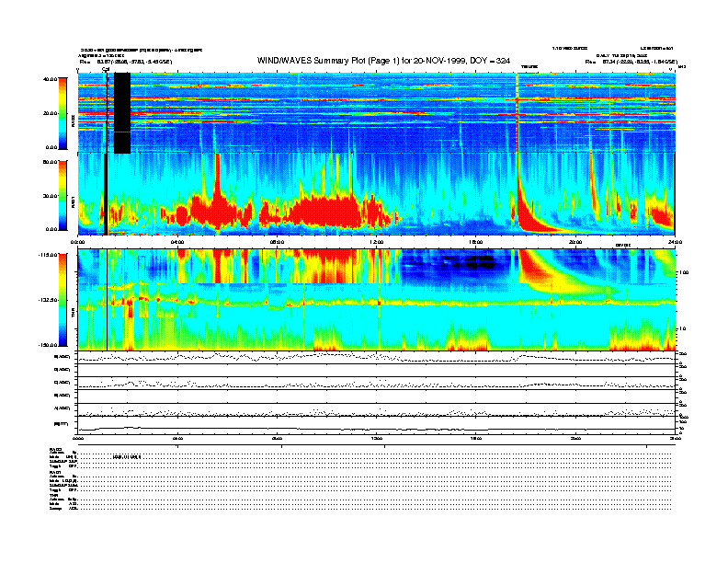The height and width of the screenshot is (563, 728).
Task: Click the first (top) line-plot axis label under TNR
Action: point(62,357)
